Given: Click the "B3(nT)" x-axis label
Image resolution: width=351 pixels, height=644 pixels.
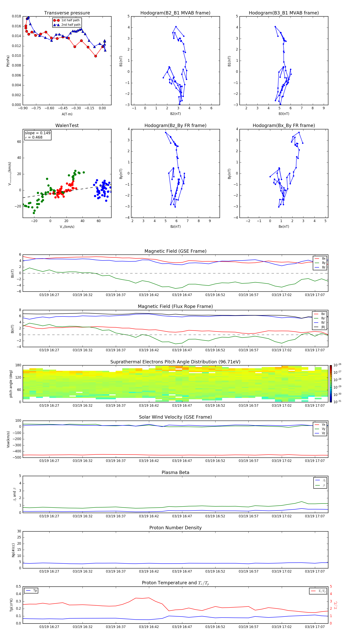Looking at the screenshot, I should (x=284, y=114).
